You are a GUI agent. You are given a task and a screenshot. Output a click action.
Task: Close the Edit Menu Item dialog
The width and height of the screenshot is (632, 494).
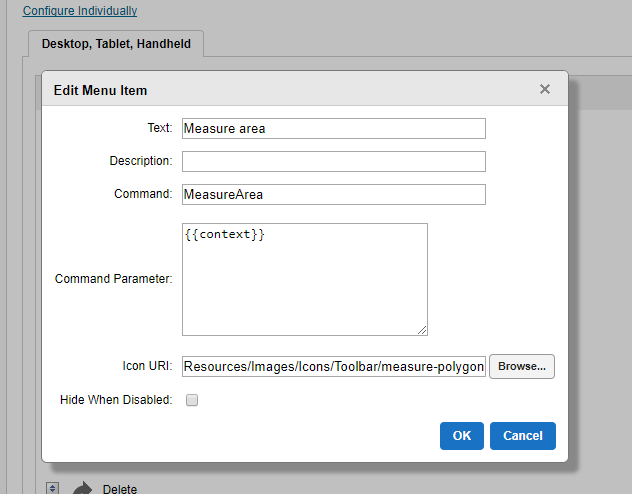pyautogui.click(x=545, y=89)
